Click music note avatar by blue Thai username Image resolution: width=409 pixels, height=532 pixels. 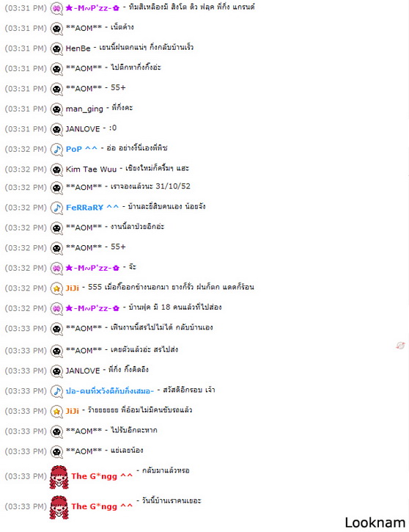point(56,392)
